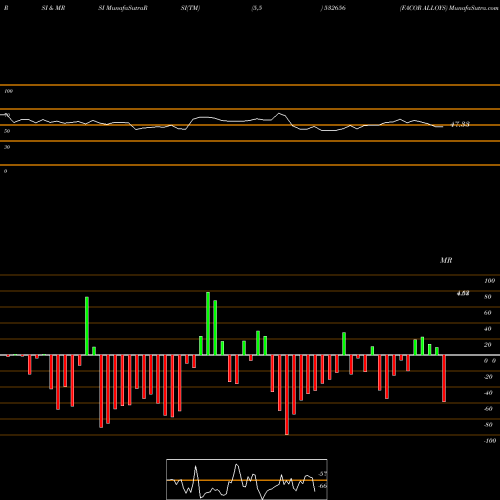The height and width of the screenshot is (500, 500).
Task: Click the MR axis label 40 (positive)
Action: pyautogui.click(x=488, y=329)
